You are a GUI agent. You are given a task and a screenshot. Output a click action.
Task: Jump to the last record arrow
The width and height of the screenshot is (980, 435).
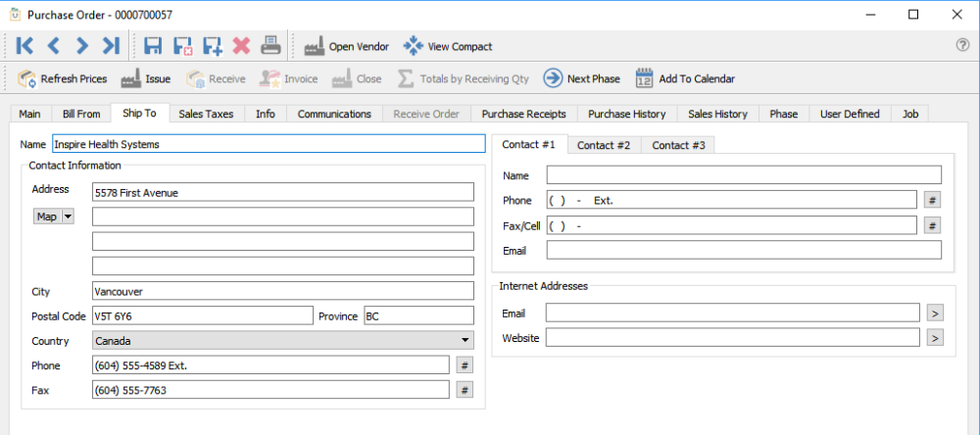(x=111, y=46)
